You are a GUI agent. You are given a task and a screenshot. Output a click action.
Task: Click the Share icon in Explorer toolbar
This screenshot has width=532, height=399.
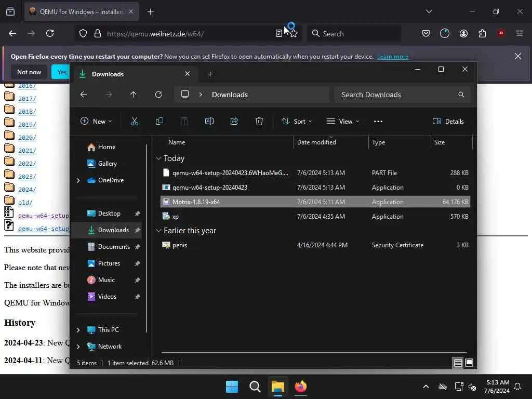234,121
